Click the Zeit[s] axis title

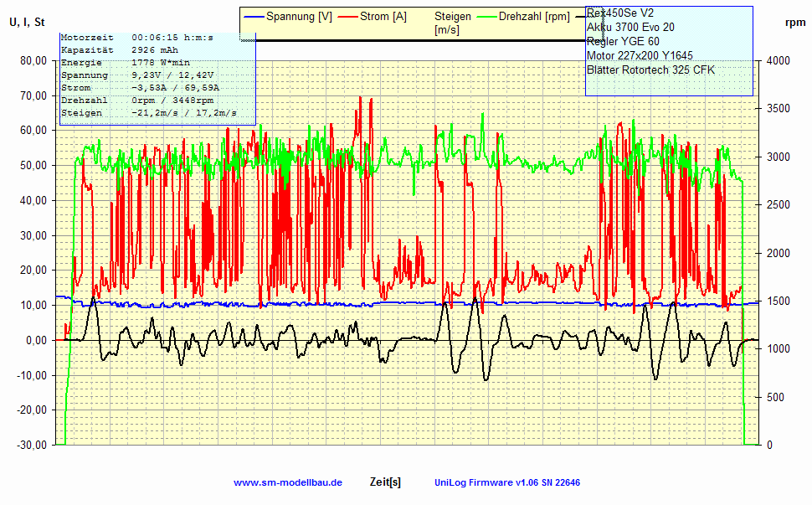click(385, 482)
